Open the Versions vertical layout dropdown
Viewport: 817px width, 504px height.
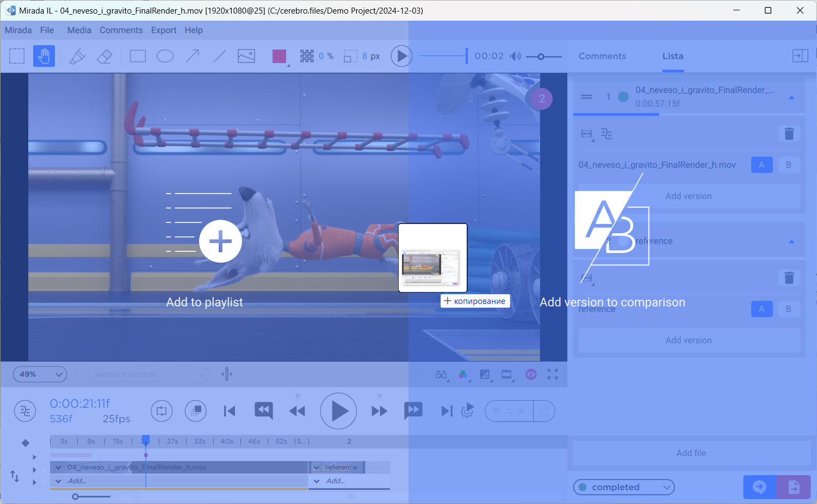click(149, 374)
